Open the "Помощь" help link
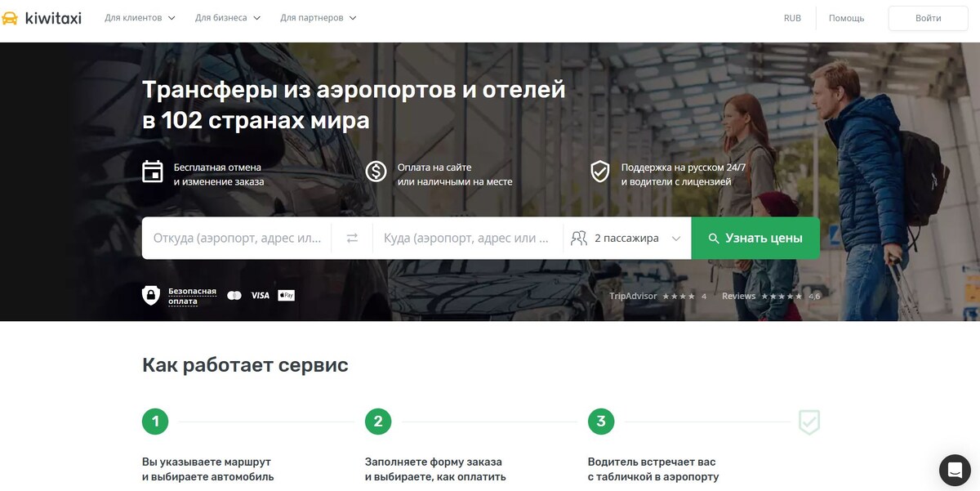Viewport: 980px width, 491px height. coord(846,18)
